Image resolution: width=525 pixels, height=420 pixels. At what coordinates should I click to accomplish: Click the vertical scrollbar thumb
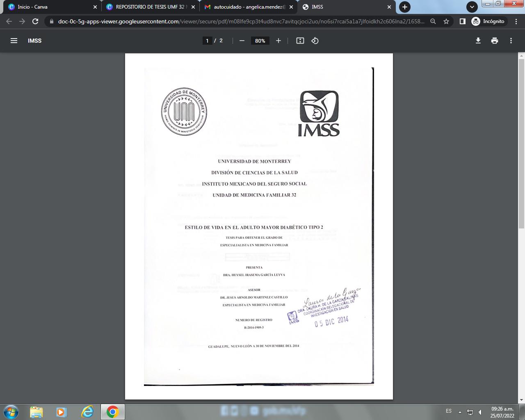click(x=522, y=144)
